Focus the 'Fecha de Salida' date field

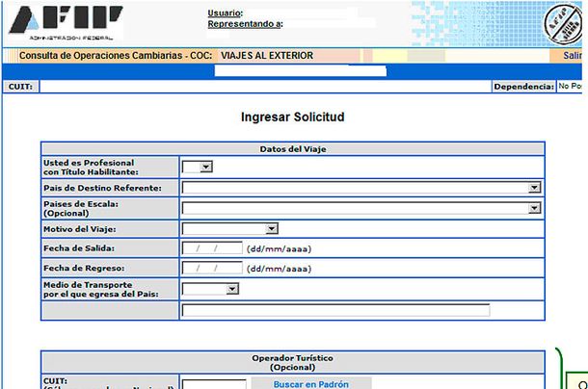click(211, 248)
